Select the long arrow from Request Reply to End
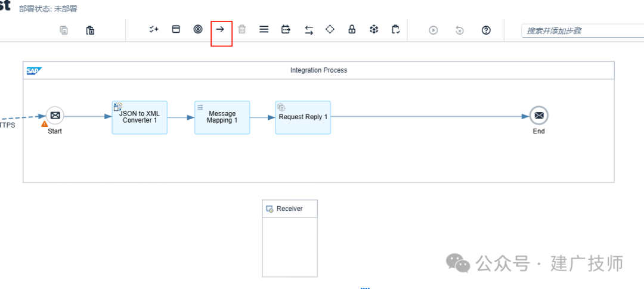 (x=430, y=117)
